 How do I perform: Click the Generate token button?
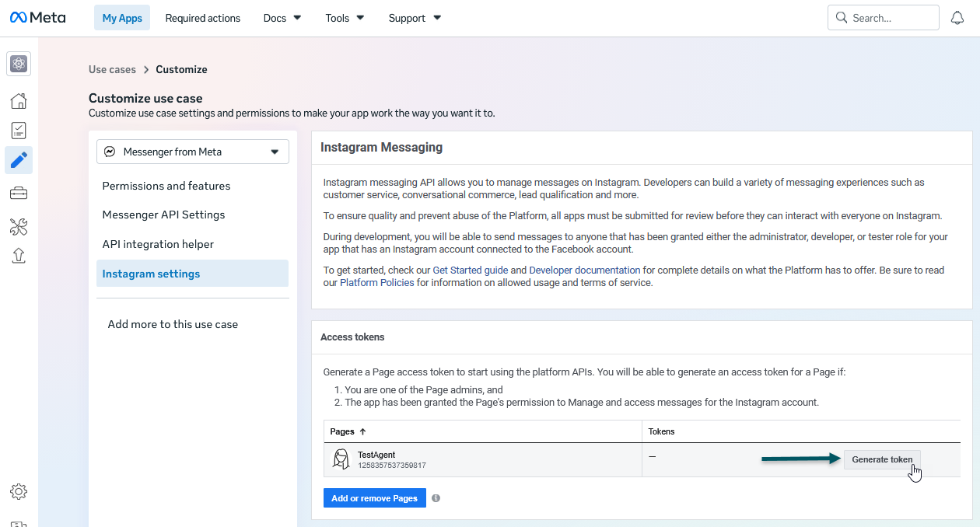[882, 459]
